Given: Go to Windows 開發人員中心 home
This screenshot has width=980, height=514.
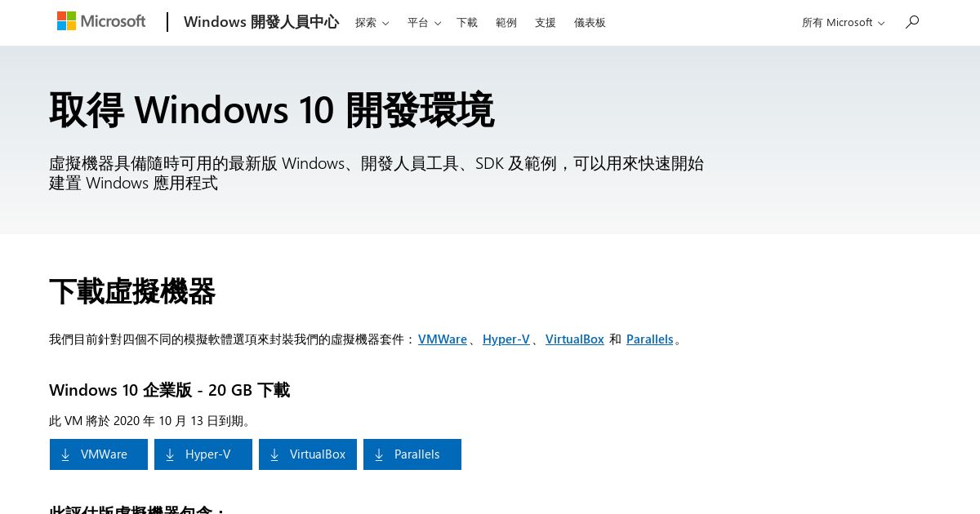Looking at the screenshot, I should coord(261,22).
